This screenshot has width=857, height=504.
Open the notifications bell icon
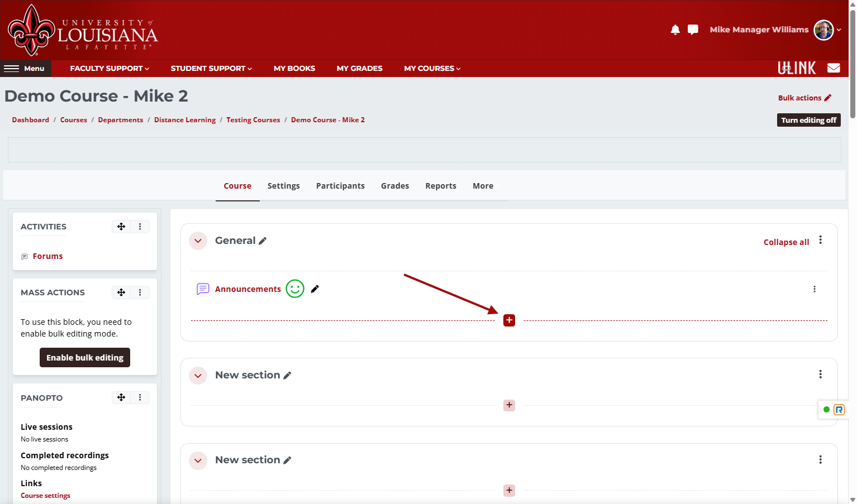(x=675, y=30)
